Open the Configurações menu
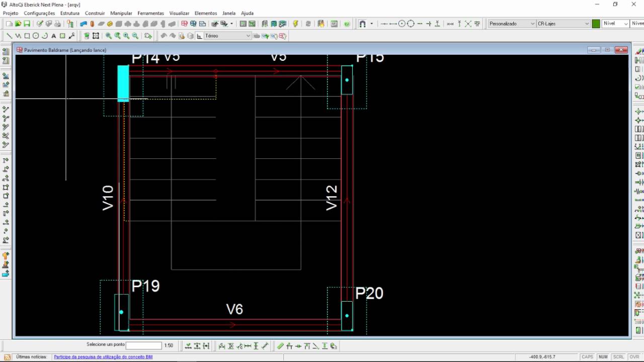The image size is (644, 362). (39, 13)
